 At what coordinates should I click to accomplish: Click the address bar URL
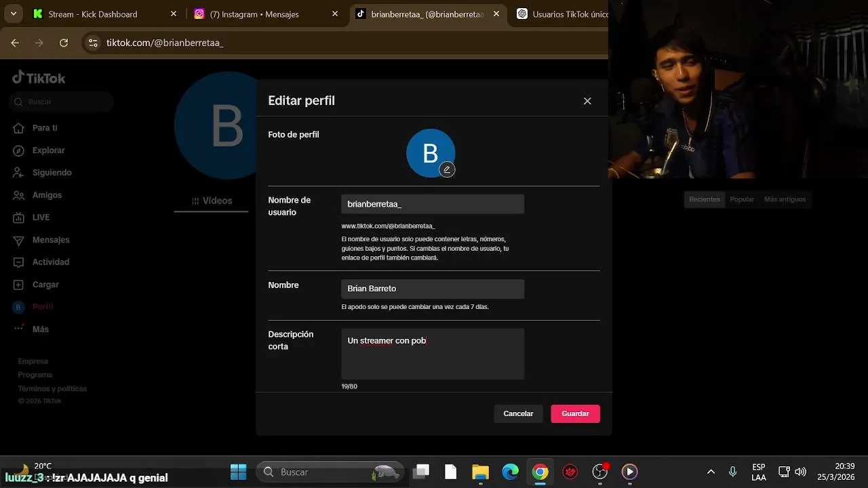[165, 43]
